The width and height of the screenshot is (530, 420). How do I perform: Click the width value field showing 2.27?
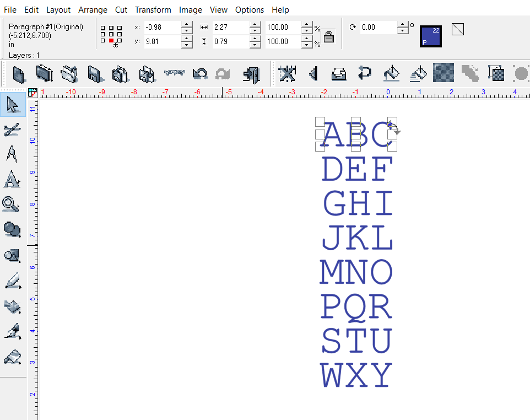pyautogui.click(x=230, y=28)
